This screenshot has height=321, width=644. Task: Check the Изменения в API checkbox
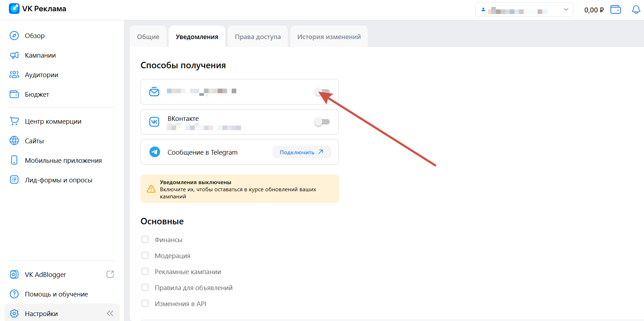(x=145, y=304)
